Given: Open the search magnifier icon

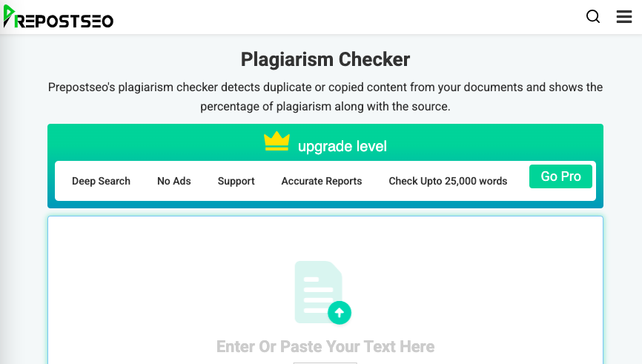Looking at the screenshot, I should (x=593, y=17).
